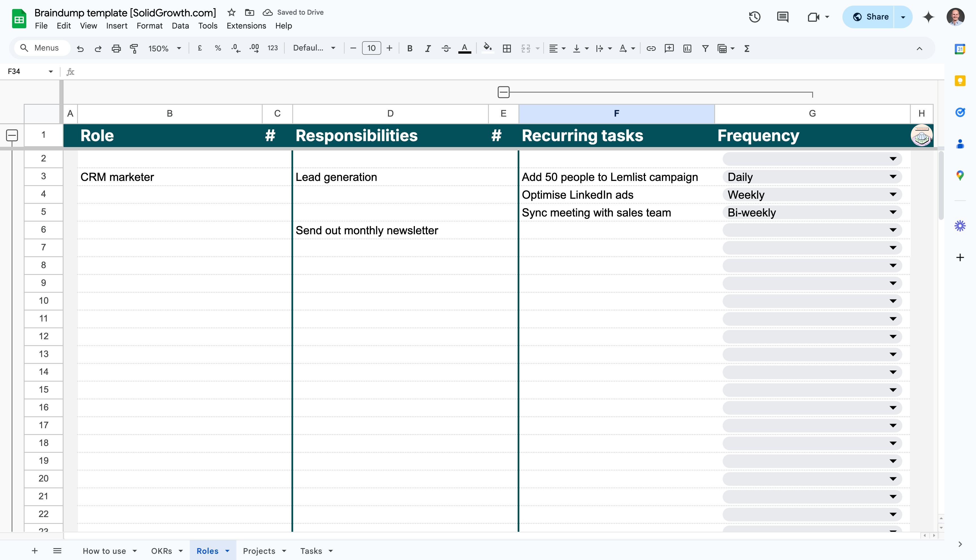Open the Extensions menu
The height and width of the screenshot is (560, 976).
click(246, 26)
